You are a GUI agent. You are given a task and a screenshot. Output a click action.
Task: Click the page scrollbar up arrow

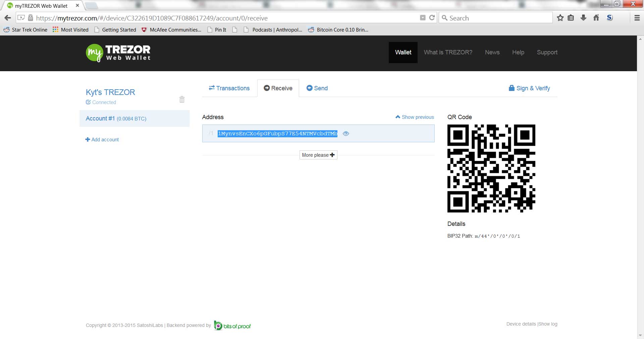click(640, 39)
